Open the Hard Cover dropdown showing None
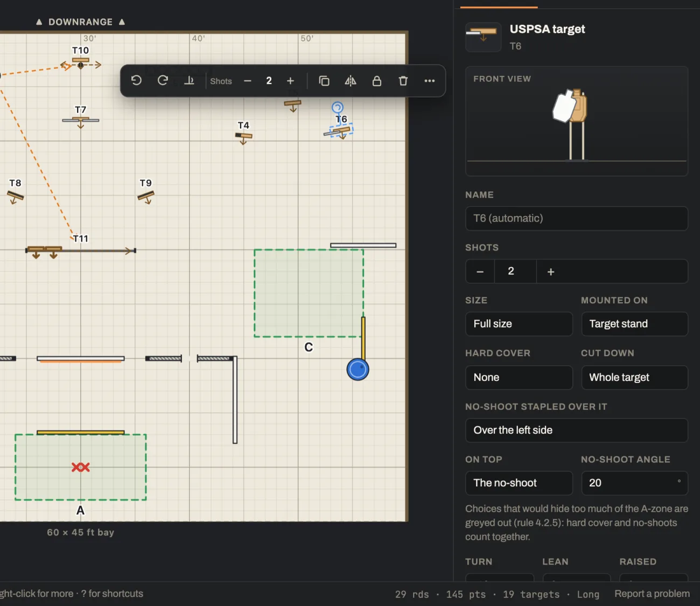 [x=519, y=377]
